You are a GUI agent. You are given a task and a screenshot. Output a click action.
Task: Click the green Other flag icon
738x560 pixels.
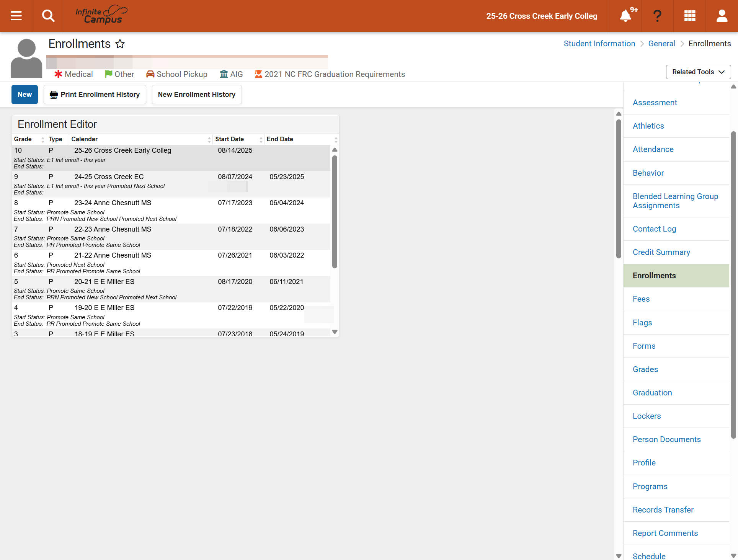coord(109,74)
